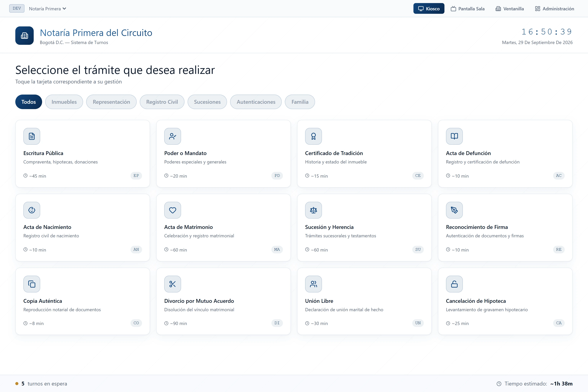Click the EP code badge
The width and height of the screenshot is (588, 392).
click(x=136, y=176)
